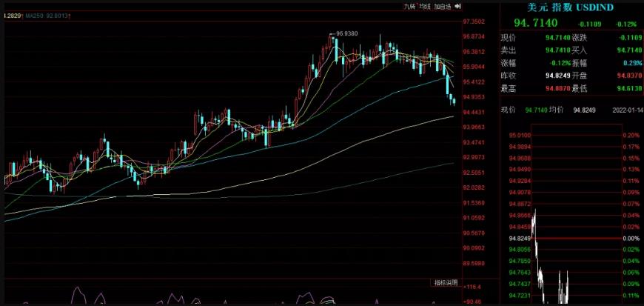Click the 均线 moving average button
This screenshot has width=644, height=306.
coord(425,6)
